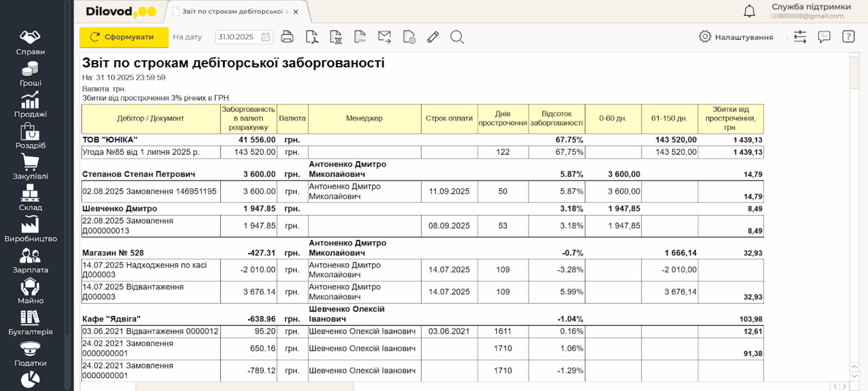Open notifications bell
Image resolution: width=868 pixels, height=391 pixels.
tap(749, 11)
